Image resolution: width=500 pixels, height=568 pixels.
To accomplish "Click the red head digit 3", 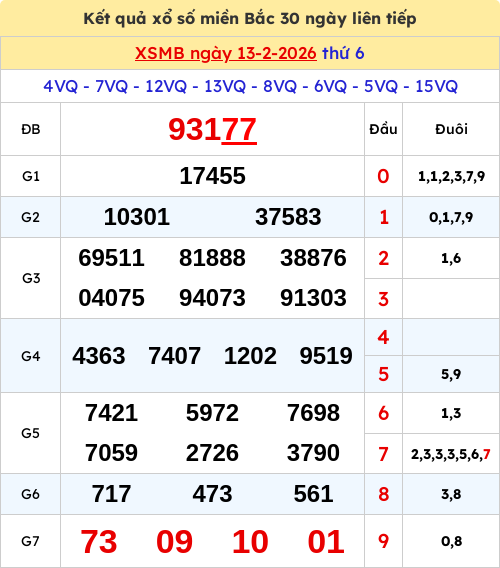I will tap(383, 299).
